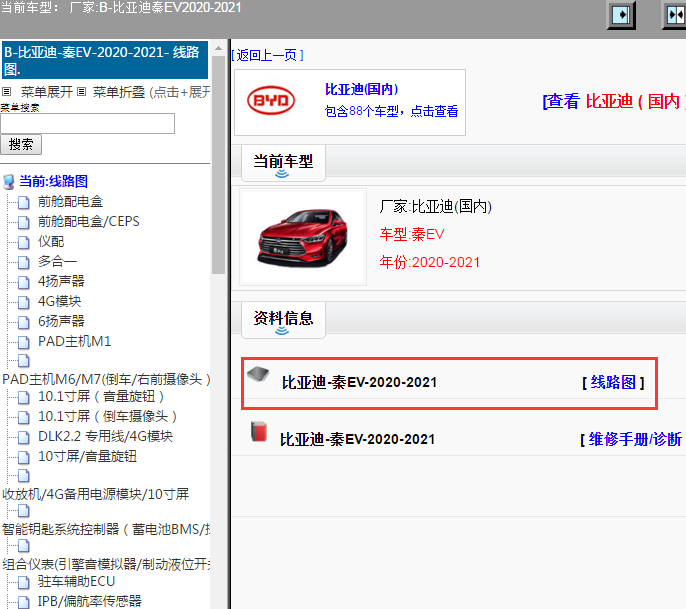Open 驻车辅助ECU tree entry
Screen dimensions: 686x609
coord(77,581)
